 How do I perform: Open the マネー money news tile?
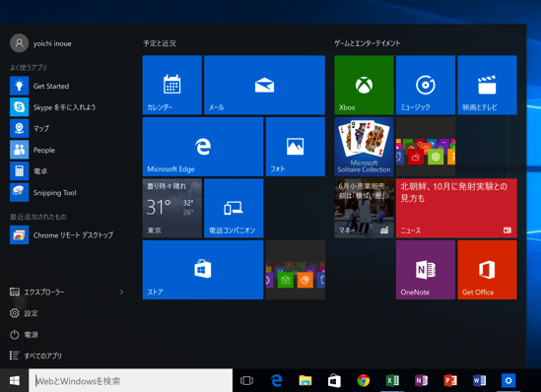(364, 208)
